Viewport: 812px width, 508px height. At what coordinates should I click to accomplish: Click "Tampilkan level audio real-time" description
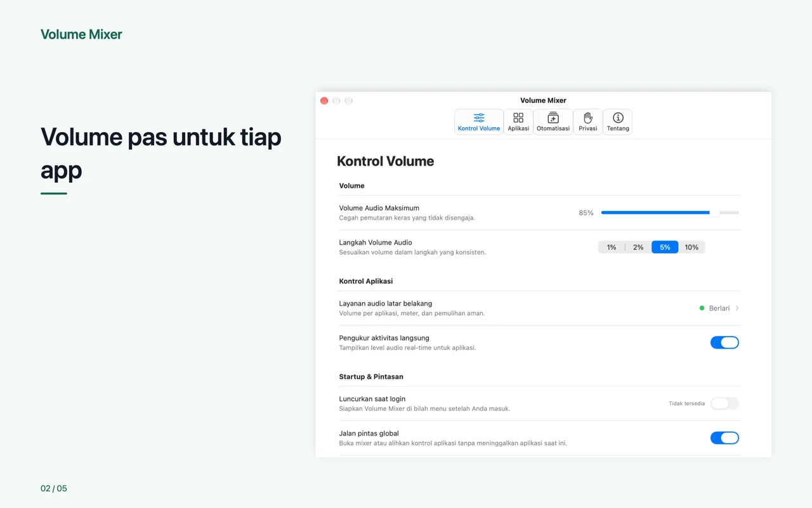(407, 348)
